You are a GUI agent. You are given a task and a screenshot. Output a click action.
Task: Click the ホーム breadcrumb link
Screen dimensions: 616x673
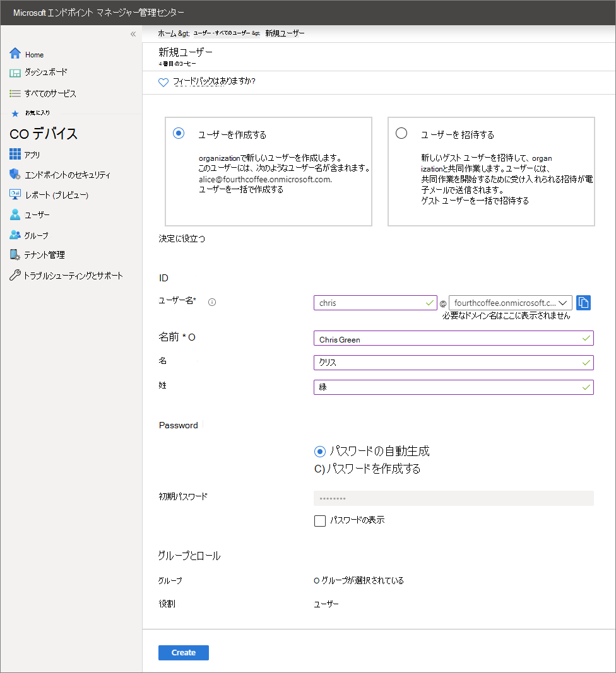167,33
